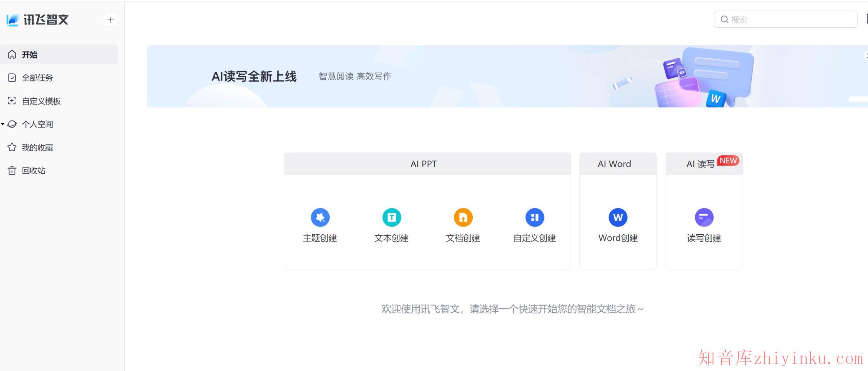Image resolution: width=868 pixels, height=371 pixels.
Task: Collapse the 个人空间 sidebar section
Action: [3, 124]
